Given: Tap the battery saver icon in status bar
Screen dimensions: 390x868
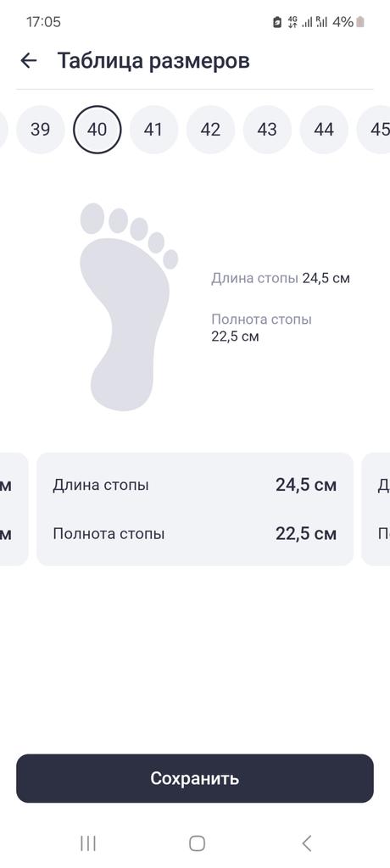Looking at the screenshot, I should [x=277, y=22].
